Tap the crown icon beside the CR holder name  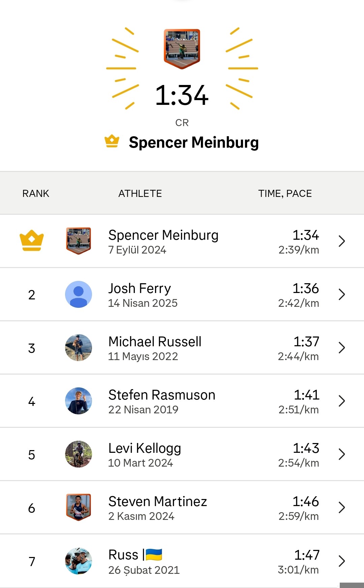112,141
